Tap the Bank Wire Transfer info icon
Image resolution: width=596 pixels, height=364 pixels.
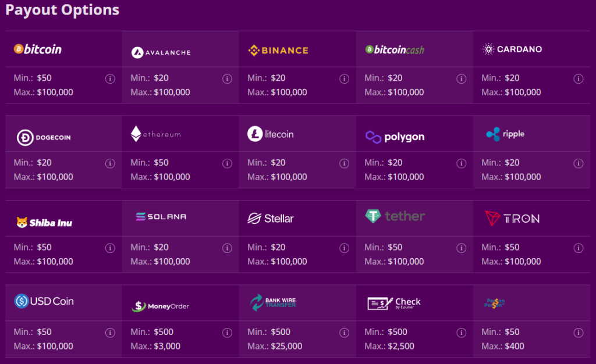click(345, 333)
